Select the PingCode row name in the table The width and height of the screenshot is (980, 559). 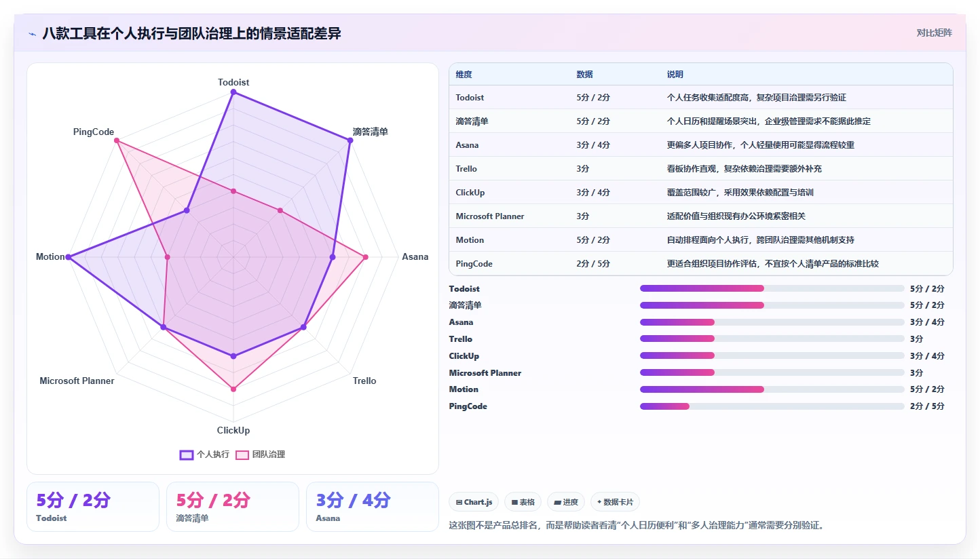[x=474, y=264]
